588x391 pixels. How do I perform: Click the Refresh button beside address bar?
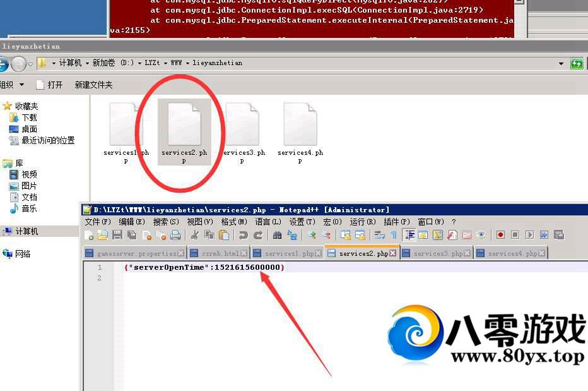[577, 63]
